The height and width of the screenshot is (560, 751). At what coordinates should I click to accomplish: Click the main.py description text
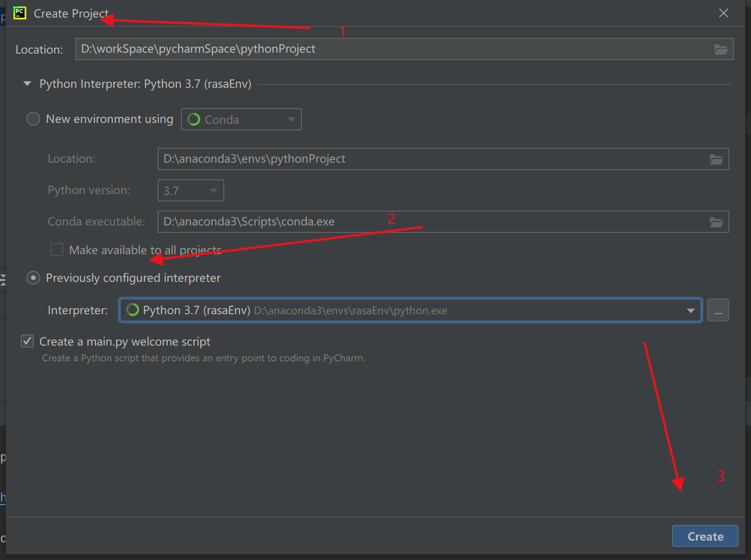click(203, 358)
